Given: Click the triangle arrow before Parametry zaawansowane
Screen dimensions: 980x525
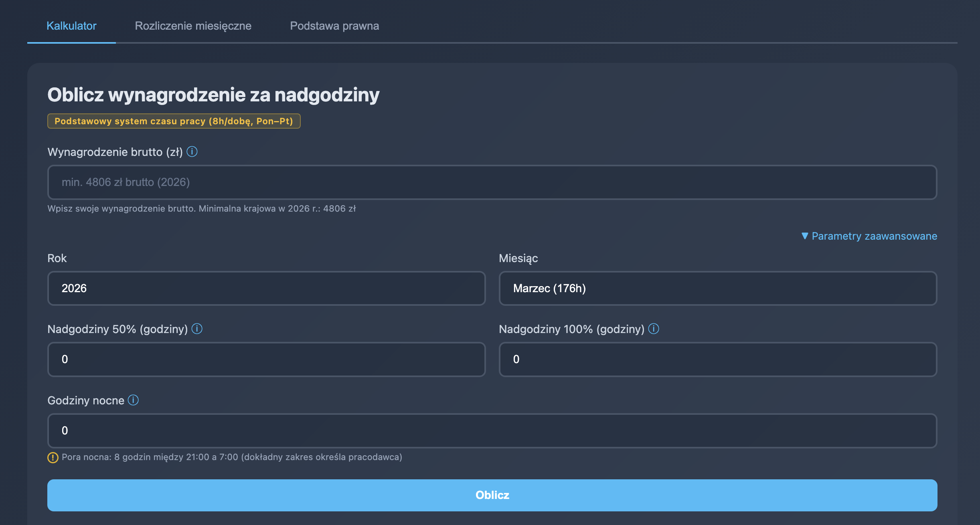Looking at the screenshot, I should coord(804,236).
